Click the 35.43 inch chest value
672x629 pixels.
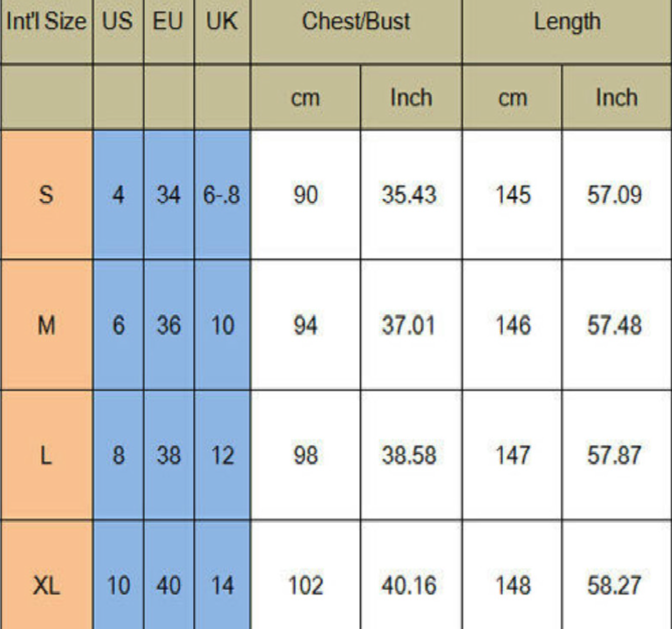tap(409, 194)
